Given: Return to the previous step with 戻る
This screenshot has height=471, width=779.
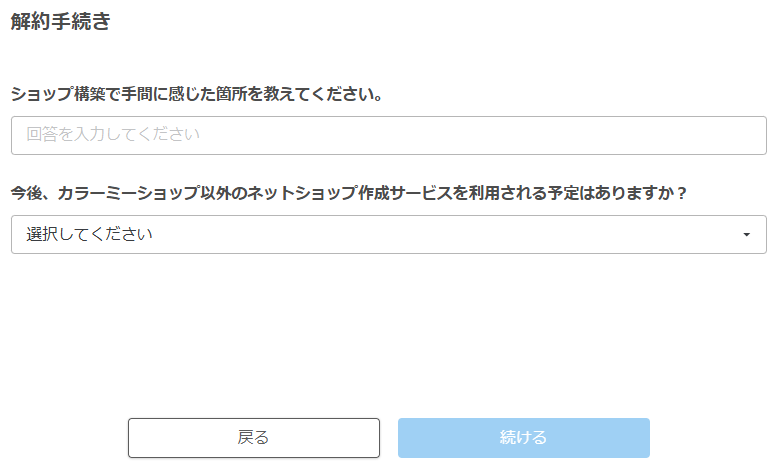Looking at the screenshot, I should click(253, 438).
